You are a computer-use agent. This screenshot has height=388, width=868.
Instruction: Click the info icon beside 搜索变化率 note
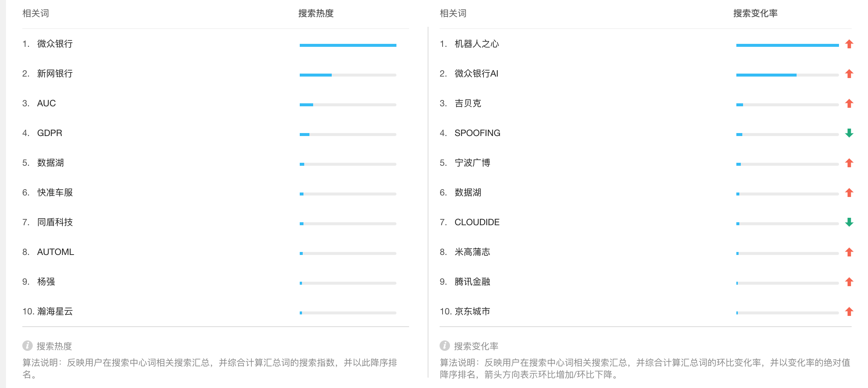(x=445, y=346)
